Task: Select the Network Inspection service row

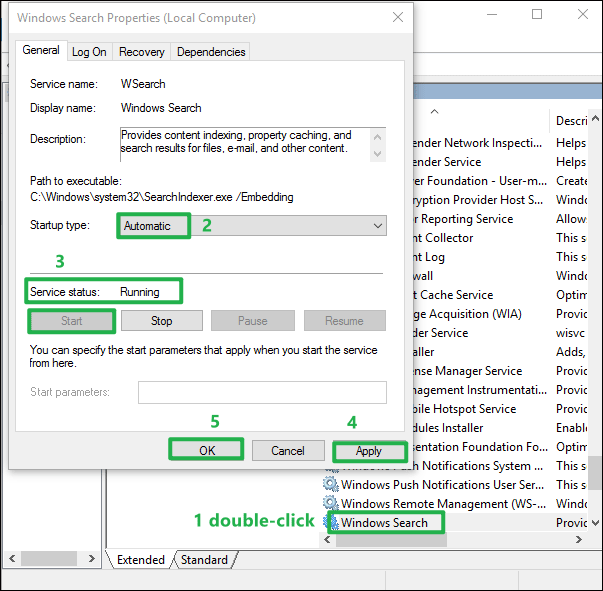Action: click(501, 143)
